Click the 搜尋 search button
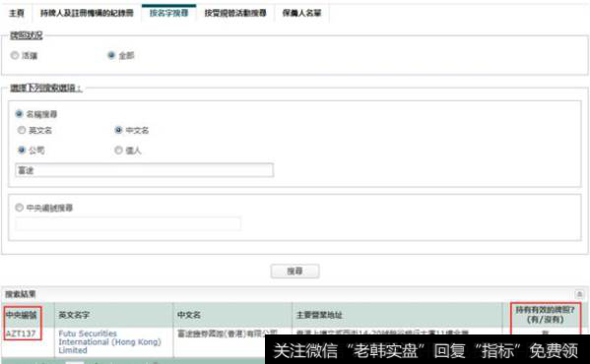 pyautogui.click(x=295, y=272)
